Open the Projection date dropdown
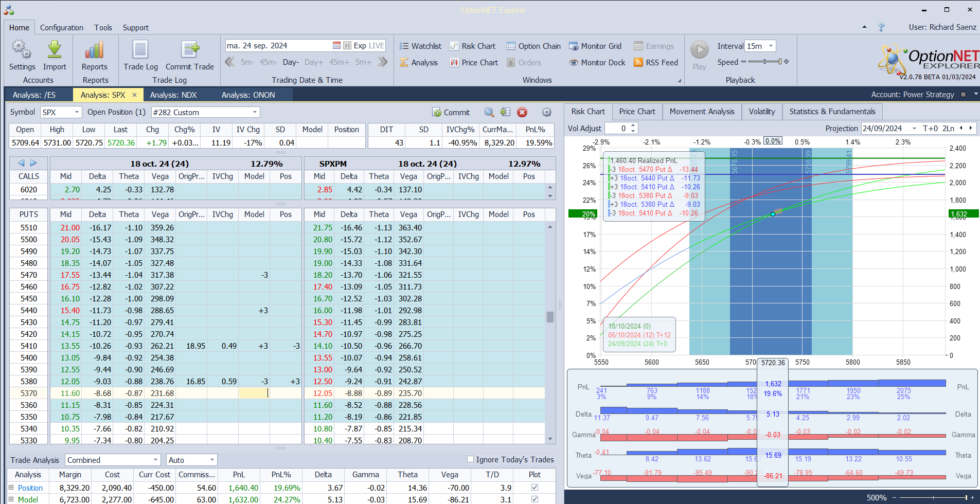980x504 pixels. [x=914, y=128]
